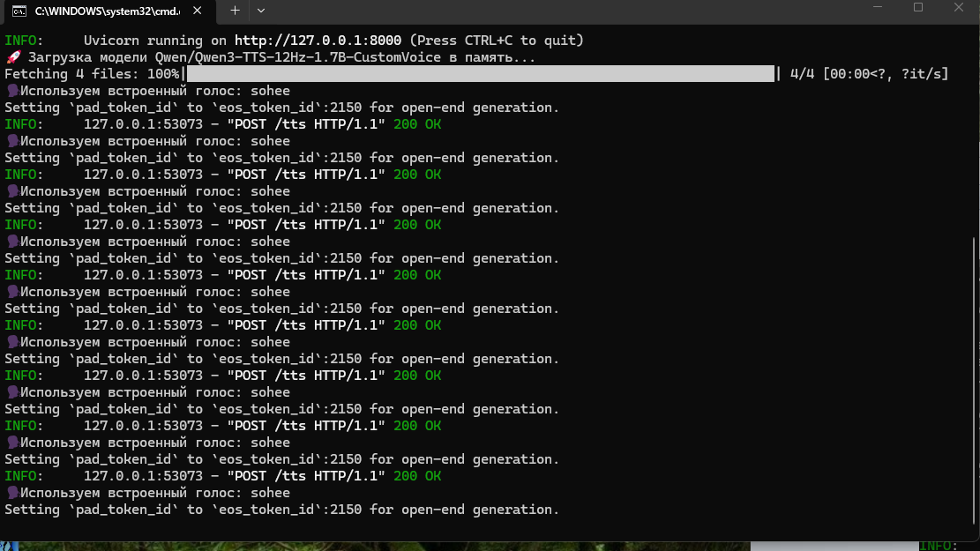Screen dimensions: 980x551
Task: Select the cmd.exe terminal tab
Action: coord(108,11)
